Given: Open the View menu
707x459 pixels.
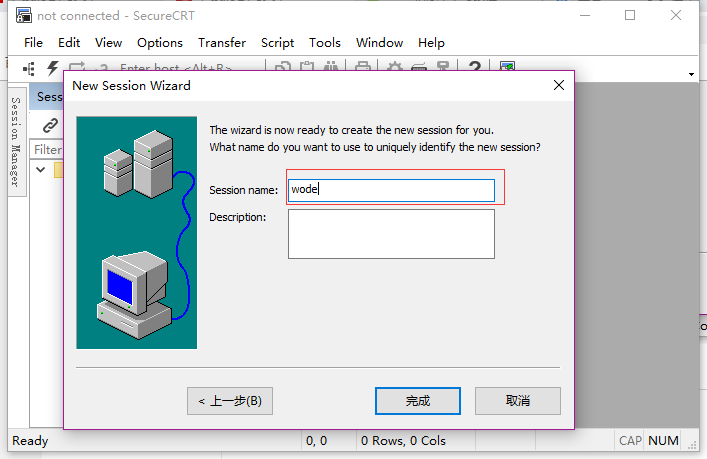Looking at the screenshot, I should point(108,42).
